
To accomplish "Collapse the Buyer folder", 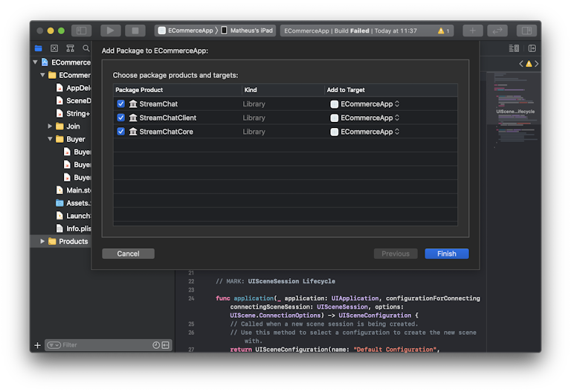I will tap(50, 139).
